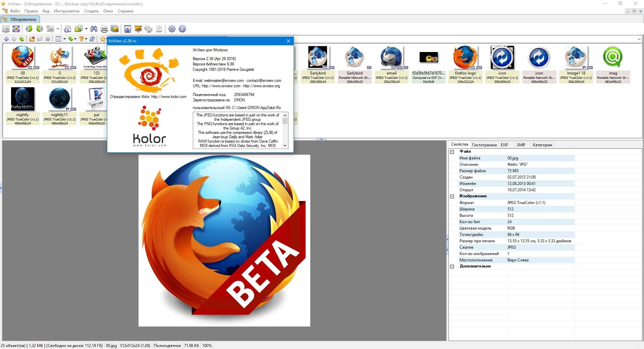Click the batch convert folder icon
Image resolution: width=644 pixels, height=349 pixels.
point(78,29)
